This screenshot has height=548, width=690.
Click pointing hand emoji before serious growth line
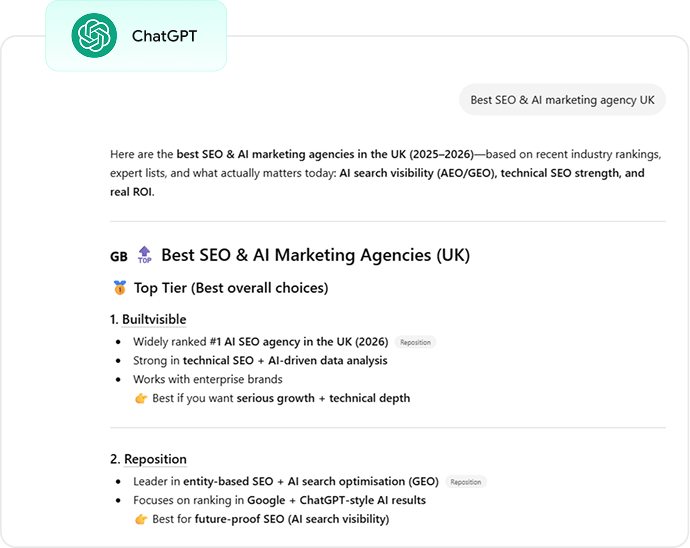tap(141, 398)
